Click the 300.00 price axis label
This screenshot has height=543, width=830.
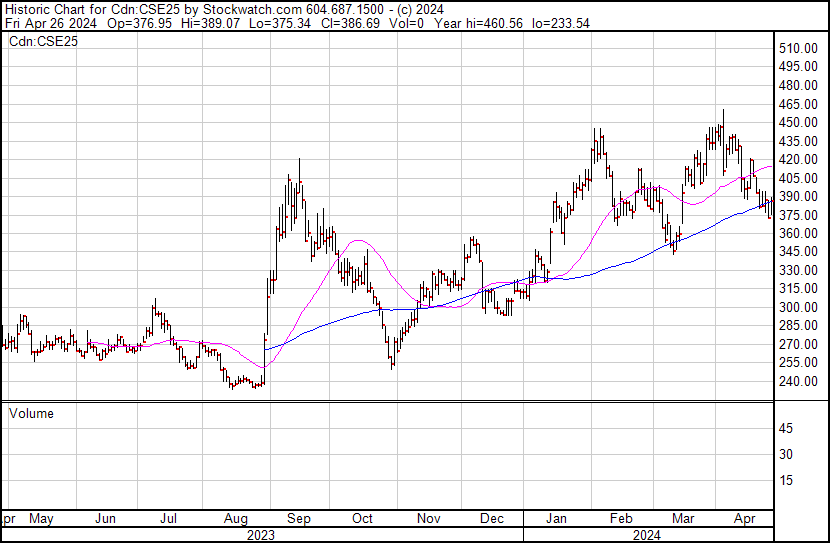click(x=798, y=307)
